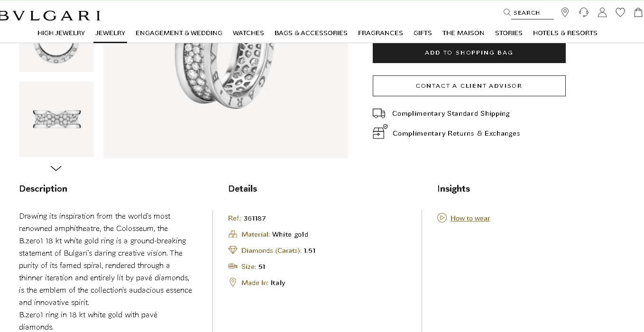Click the search magnifier icon
Image resolution: width=644 pixels, height=332 pixels.
pyautogui.click(x=507, y=12)
